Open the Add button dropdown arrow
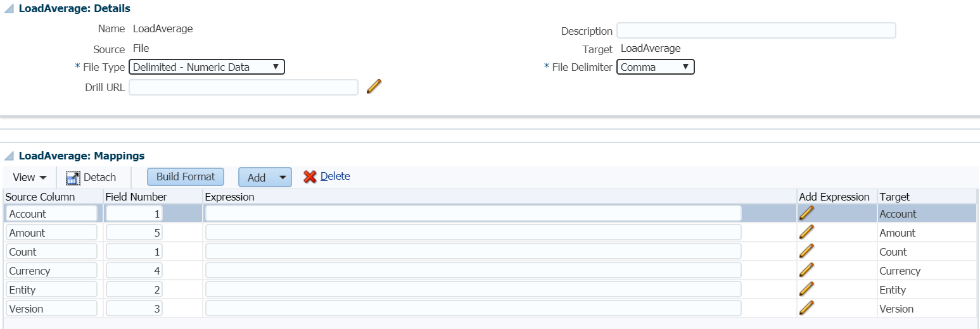Image resolution: width=980 pixels, height=329 pixels. coord(283,178)
